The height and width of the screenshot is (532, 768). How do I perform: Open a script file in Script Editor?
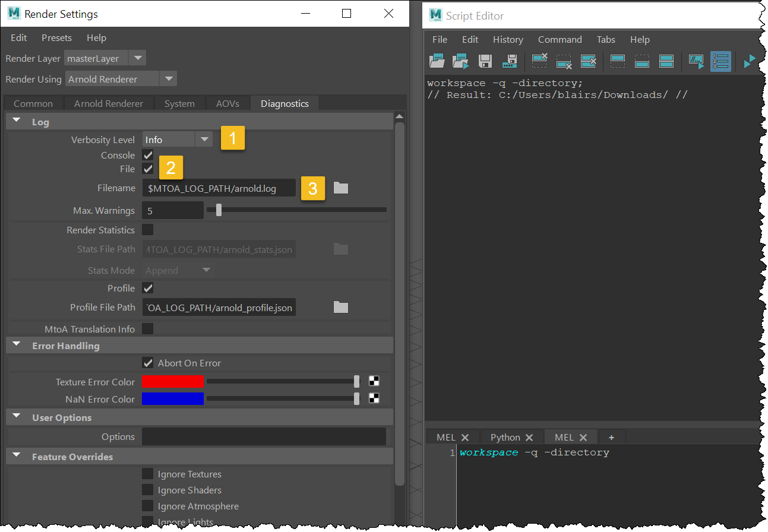coord(437,61)
